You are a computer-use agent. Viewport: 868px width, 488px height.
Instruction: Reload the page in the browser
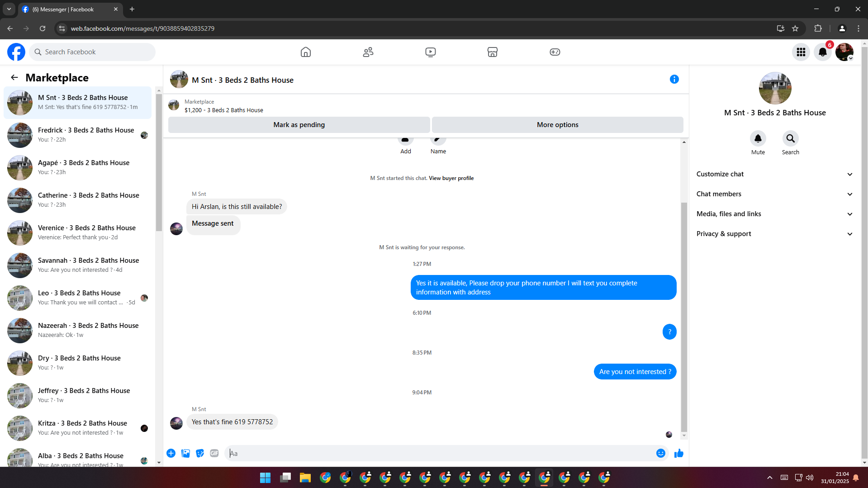coord(43,28)
